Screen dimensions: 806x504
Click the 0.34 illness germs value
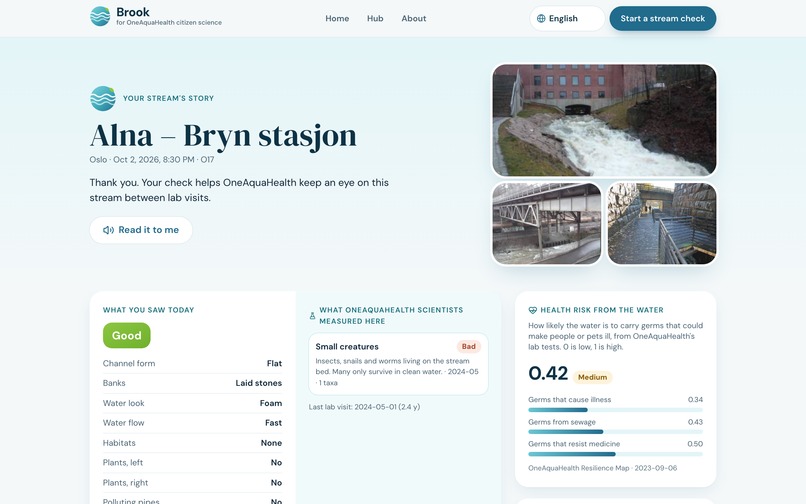(x=695, y=400)
